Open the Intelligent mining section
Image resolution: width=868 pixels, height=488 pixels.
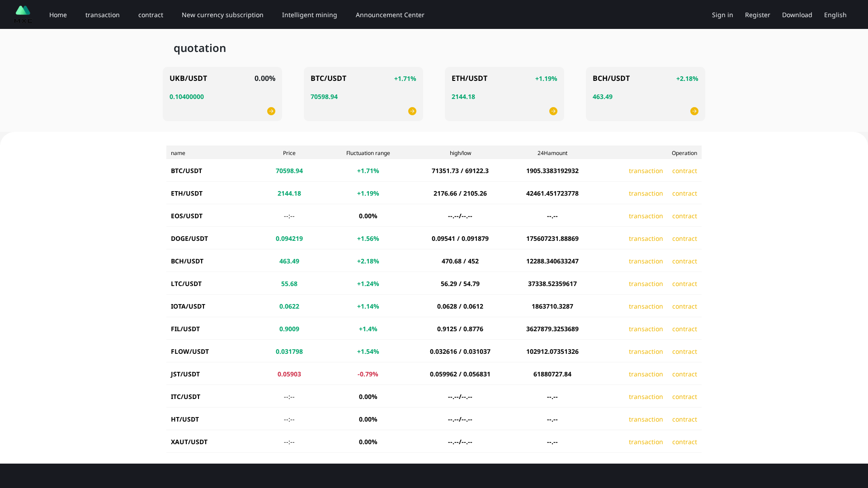pyautogui.click(x=309, y=14)
